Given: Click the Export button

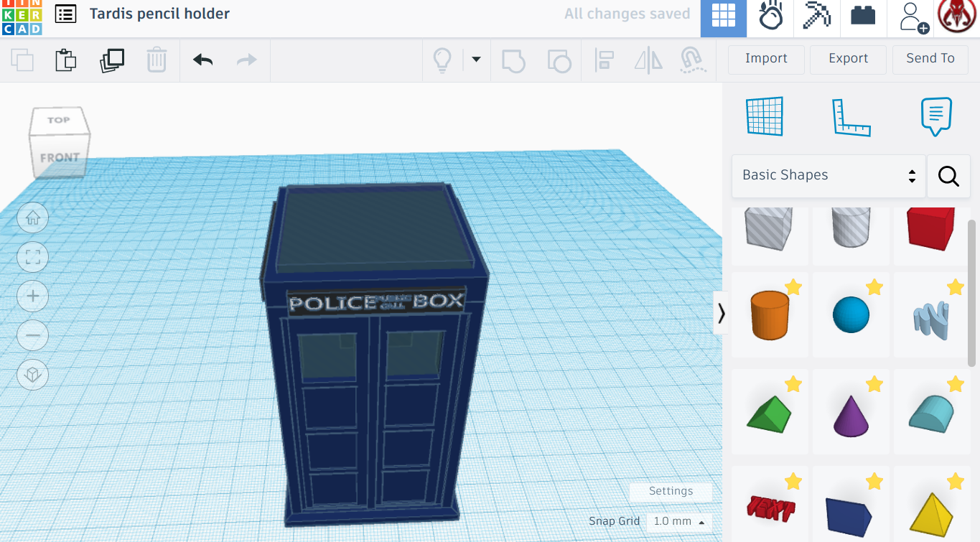Looking at the screenshot, I should click(848, 60).
